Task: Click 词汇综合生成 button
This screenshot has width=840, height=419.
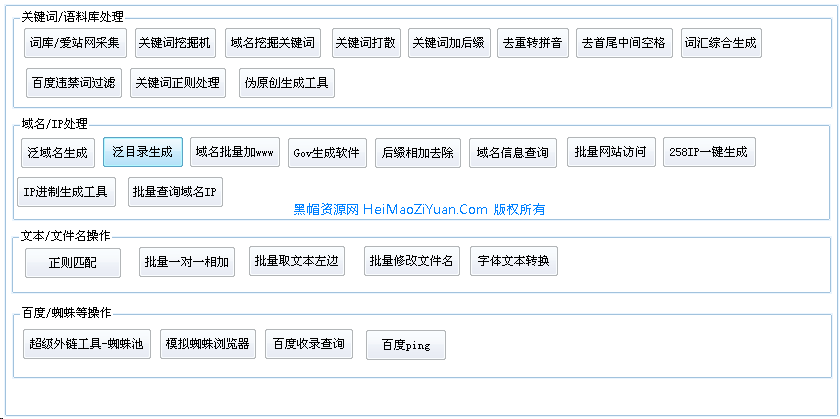Action: 720,44
